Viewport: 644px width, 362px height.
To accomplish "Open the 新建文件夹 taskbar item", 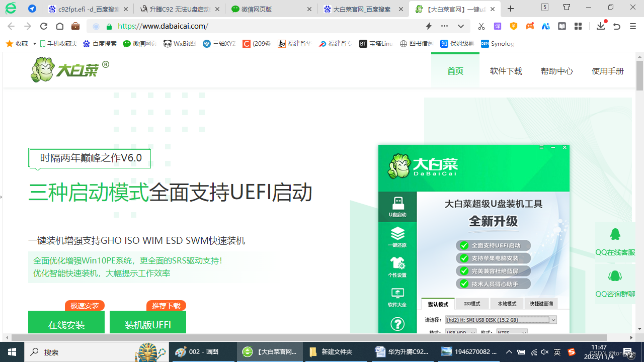I will click(336, 352).
